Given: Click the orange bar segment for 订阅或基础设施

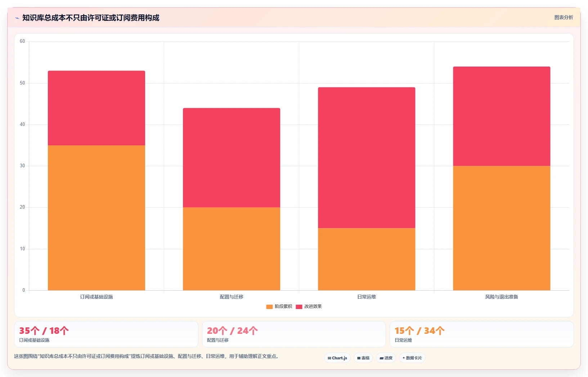Looking at the screenshot, I should (x=96, y=218).
